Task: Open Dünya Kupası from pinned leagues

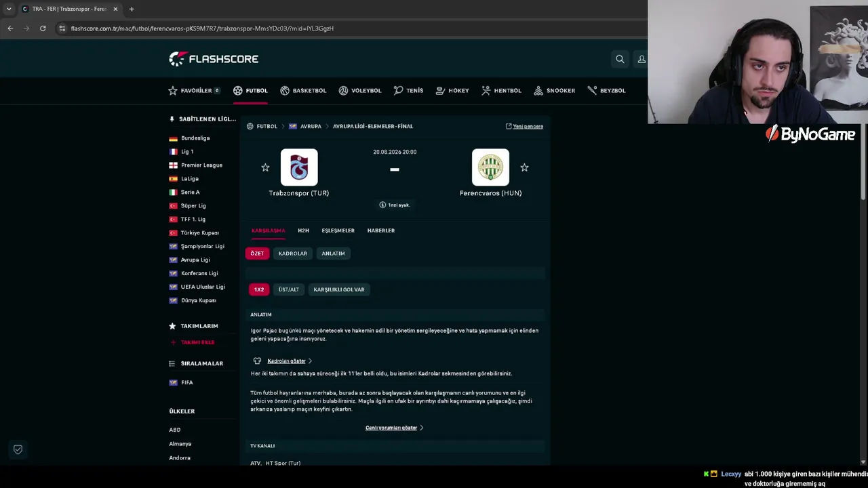Action: tap(199, 301)
